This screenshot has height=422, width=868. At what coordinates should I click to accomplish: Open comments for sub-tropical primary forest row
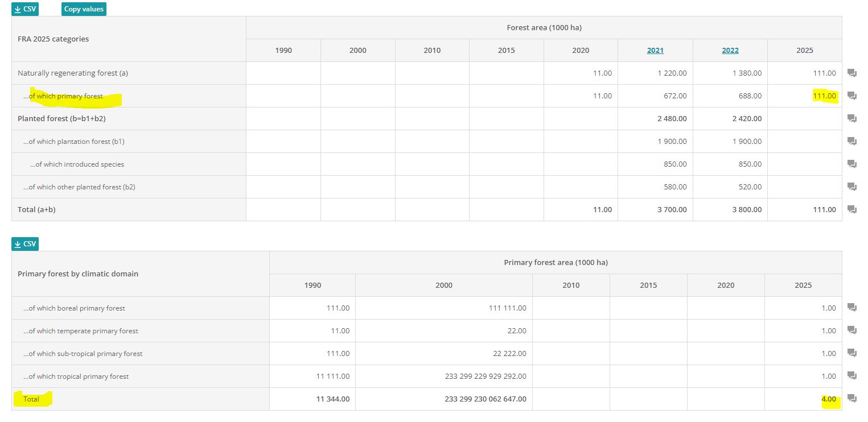pos(851,353)
